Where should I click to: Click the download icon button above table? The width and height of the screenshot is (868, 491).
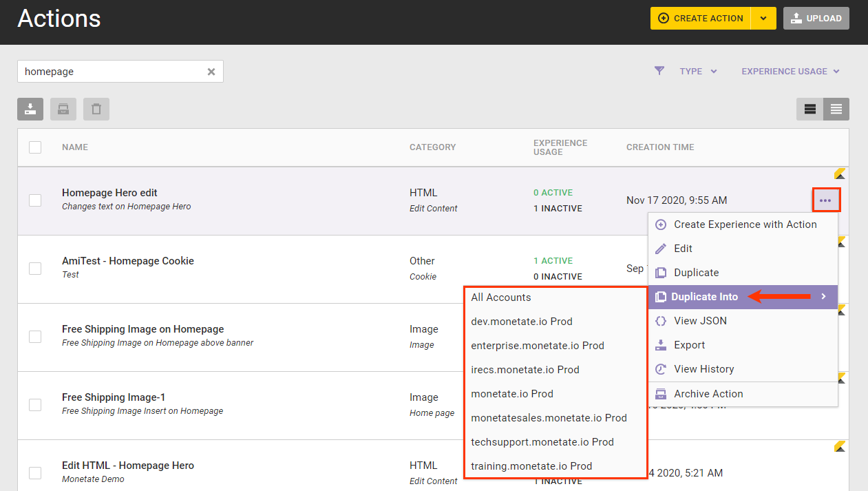coord(30,109)
